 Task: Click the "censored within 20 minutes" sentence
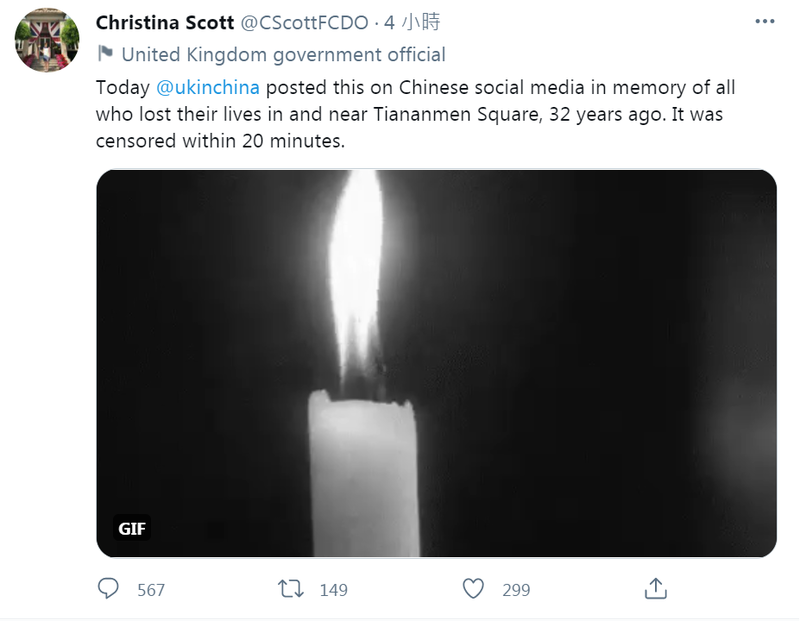(220, 140)
